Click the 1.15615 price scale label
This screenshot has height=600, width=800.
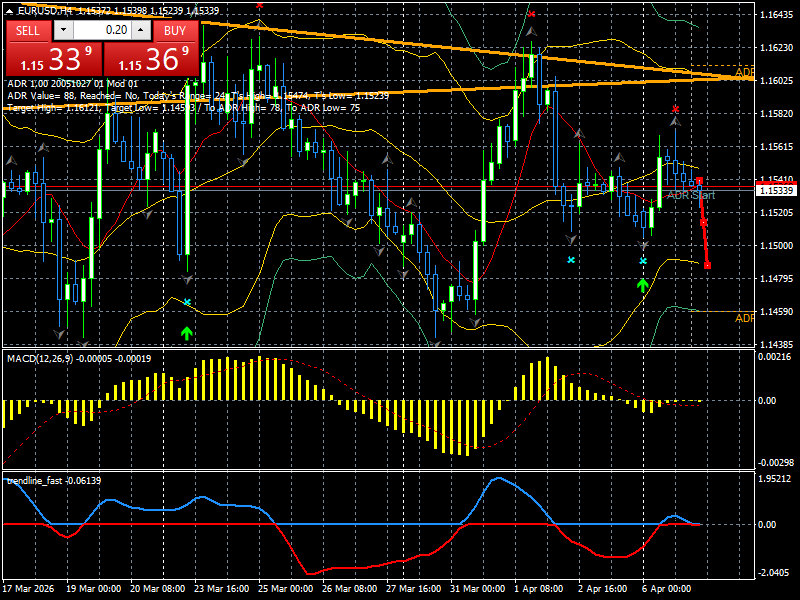coord(777,146)
